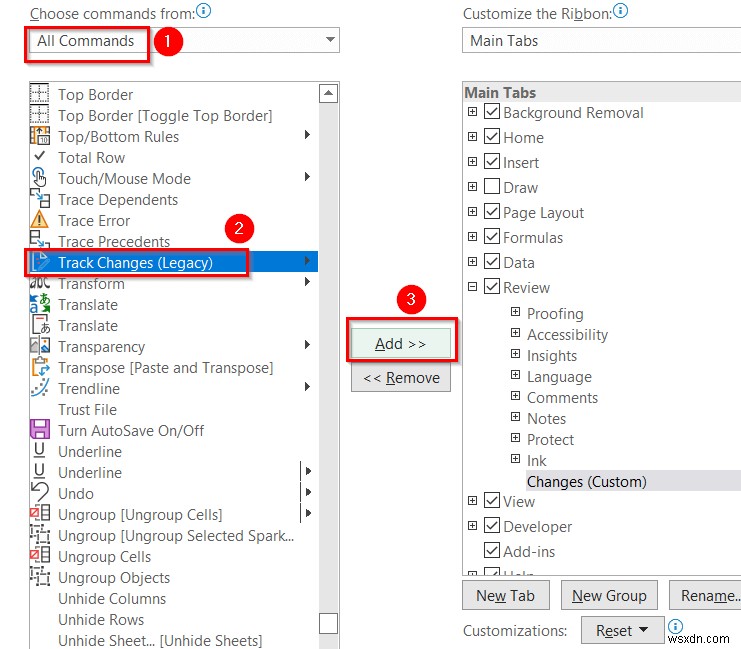Image resolution: width=741 pixels, height=649 pixels.
Task: Click the Undo command icon
Action: click(x=40, y=492)
